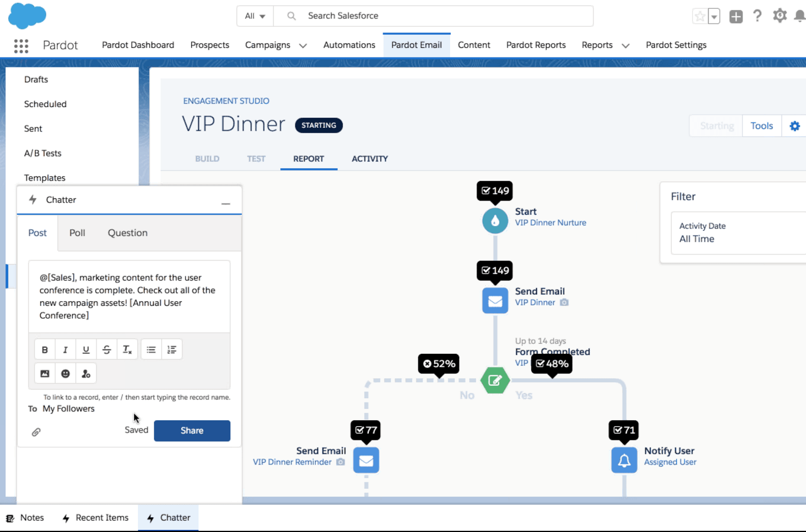
Task: Click the Notify User bell step icon
Action: tap(624, 460)
